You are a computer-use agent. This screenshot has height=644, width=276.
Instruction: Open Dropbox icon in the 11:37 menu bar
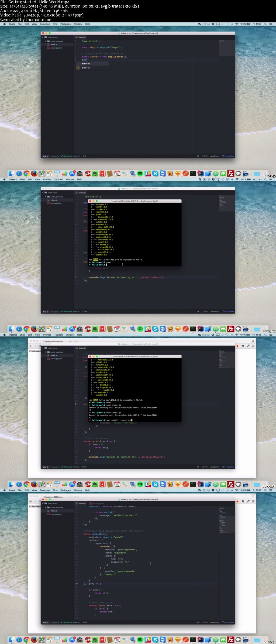click(x=213, y=24)
